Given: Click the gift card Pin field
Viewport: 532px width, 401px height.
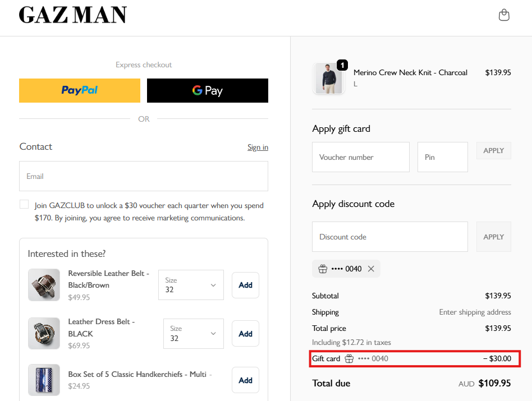Looking at the screenshot, I should tap(443, 157).
